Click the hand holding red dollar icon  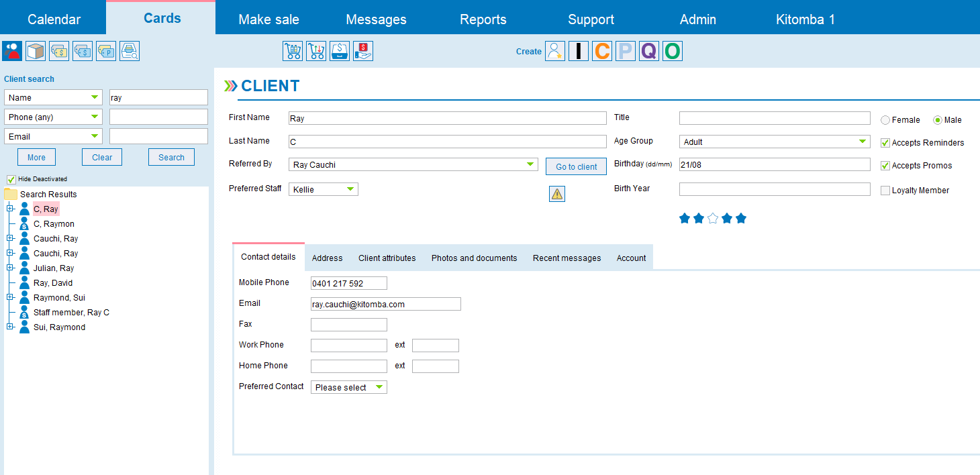pos(363,51)
